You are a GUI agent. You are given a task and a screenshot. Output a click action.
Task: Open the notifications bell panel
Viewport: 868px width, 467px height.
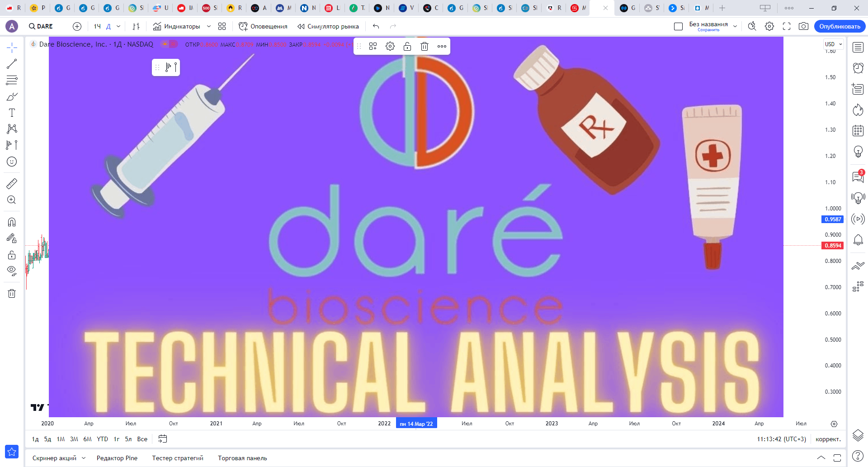point(858,240)
